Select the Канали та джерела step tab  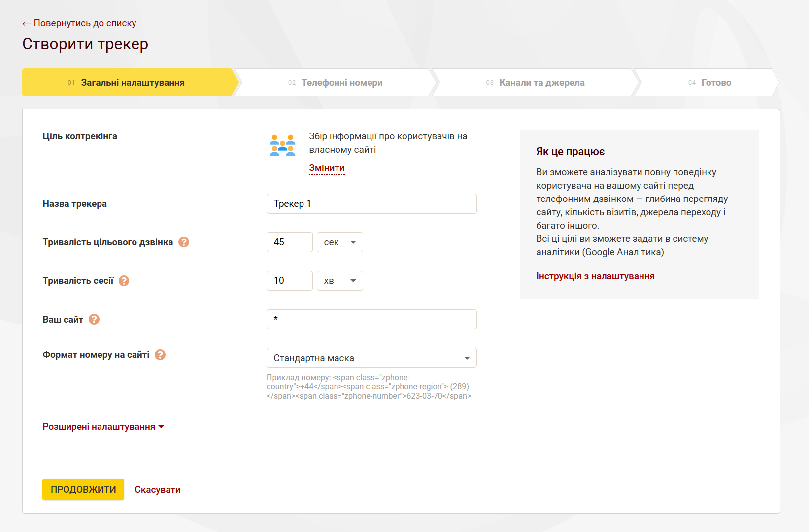tap(536, 82)
